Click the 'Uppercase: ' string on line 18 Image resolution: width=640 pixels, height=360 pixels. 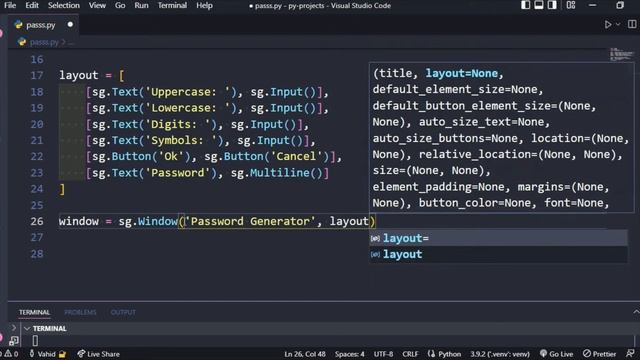[x=187, y=92]
